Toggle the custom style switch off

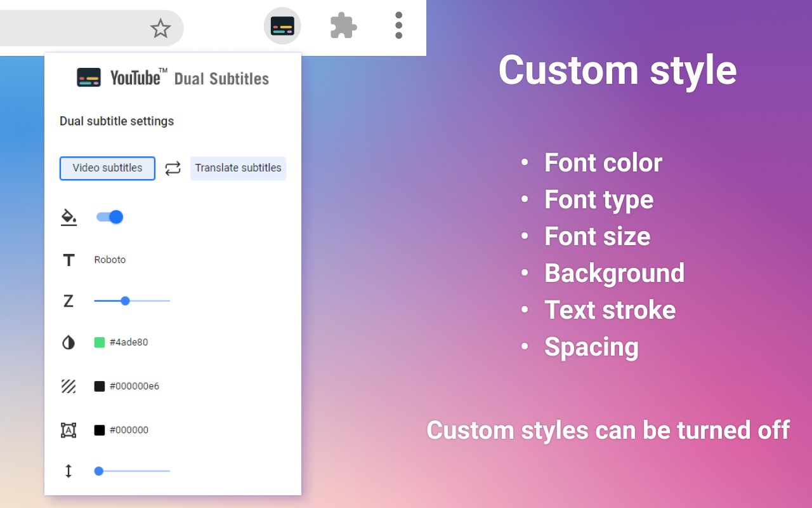click(x=110, y=217)
